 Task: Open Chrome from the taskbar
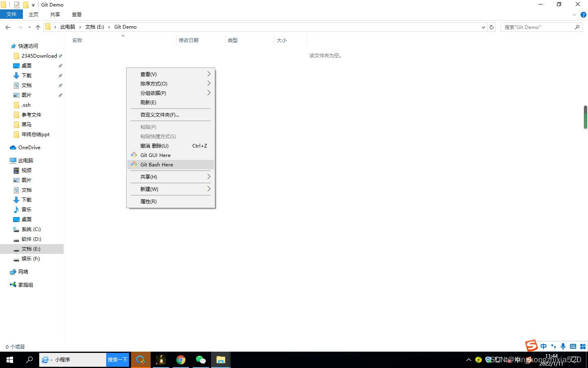181,360
